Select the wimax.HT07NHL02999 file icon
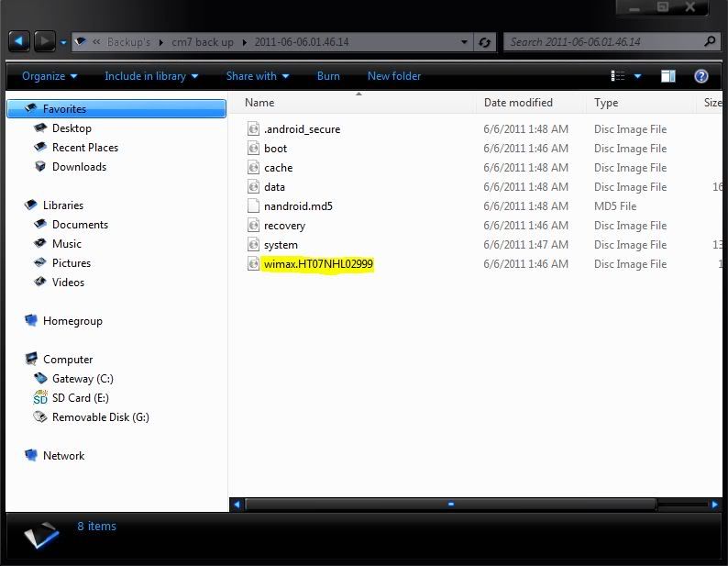 [253, 264]
